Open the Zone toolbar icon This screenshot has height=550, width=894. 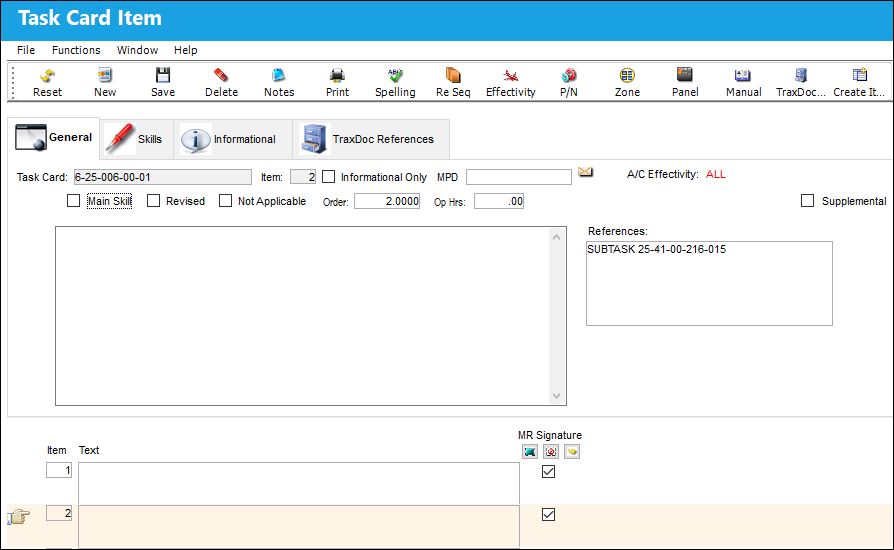[x=627, y=75]
